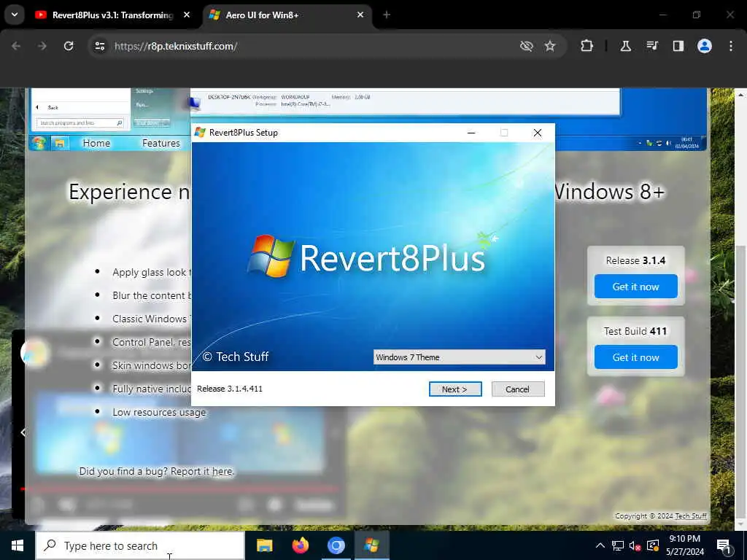Screen dimensions: 747x560
Task: Click the Type here to search box
Action: tap(140, 545)
